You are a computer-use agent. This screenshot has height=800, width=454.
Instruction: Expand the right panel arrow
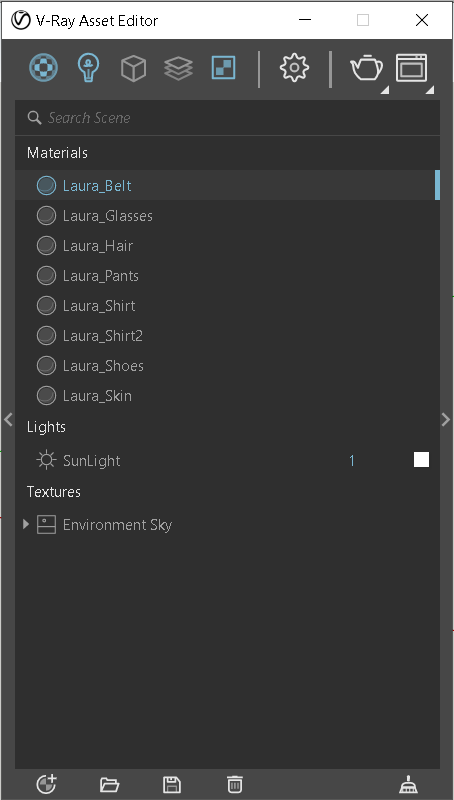coord(446,419)
